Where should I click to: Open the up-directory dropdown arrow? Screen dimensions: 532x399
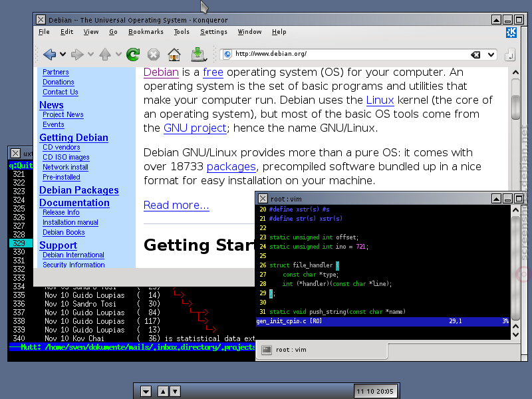point(118,54)
